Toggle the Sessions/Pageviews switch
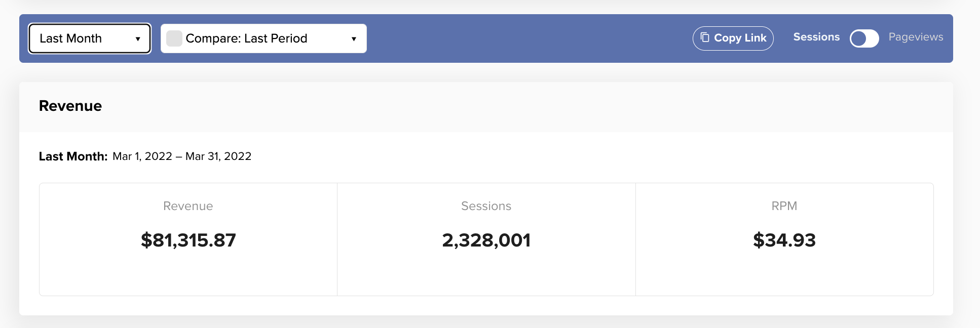The width and height of the screenshot is (980, 328). (x=864, y=38)
